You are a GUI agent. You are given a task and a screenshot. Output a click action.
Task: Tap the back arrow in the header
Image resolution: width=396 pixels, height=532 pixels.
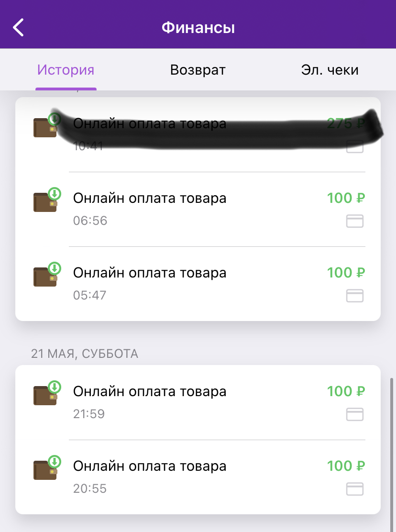[x=18, y=27]
